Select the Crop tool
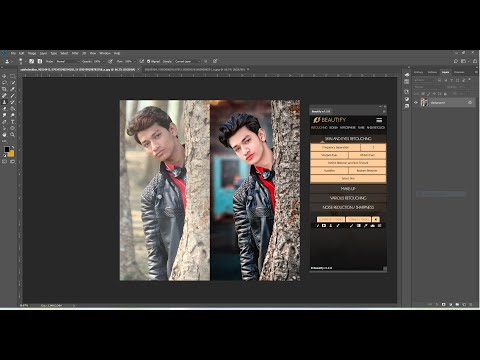Image resolution: width=480 pixels, height=360 pixels. [4, 89]
